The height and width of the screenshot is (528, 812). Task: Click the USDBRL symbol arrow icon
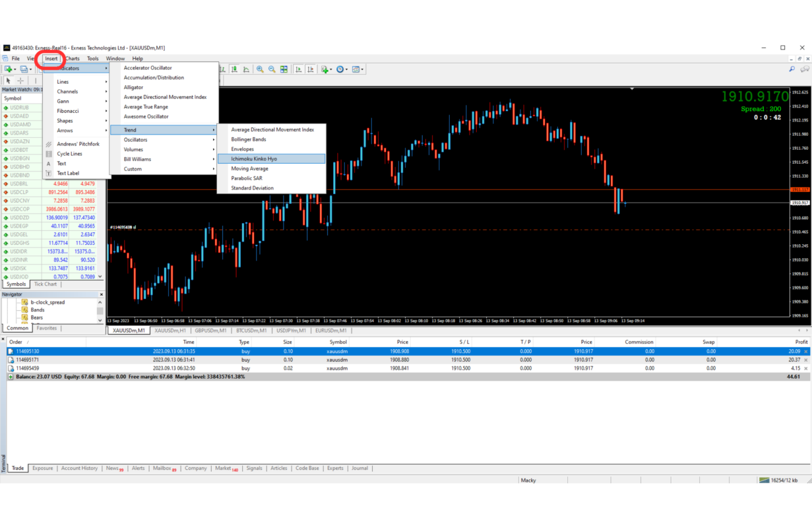[x=6, y=184]
